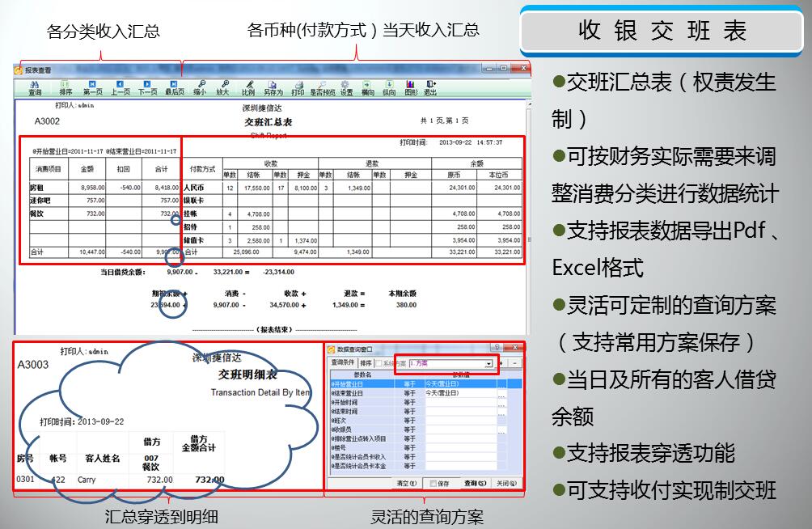Go to first page with 第一页
This screenshot has height=529, width=812.
coord(93,87)
